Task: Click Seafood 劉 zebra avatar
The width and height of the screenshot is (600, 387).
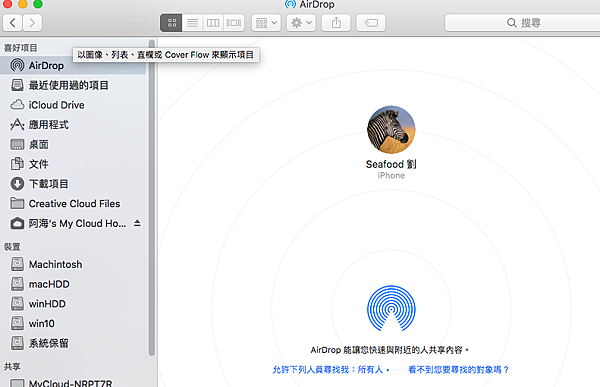Action: (x=391, y=130)
